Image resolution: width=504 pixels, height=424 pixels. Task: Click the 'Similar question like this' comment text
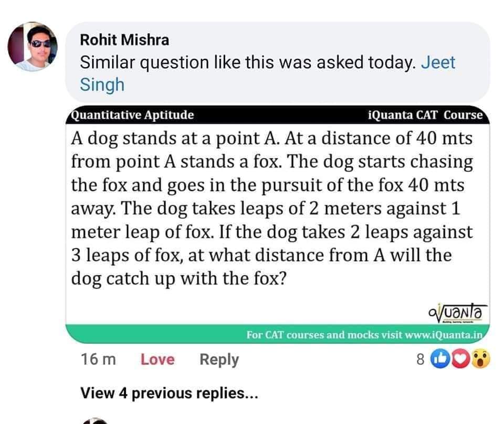point(247,62)
